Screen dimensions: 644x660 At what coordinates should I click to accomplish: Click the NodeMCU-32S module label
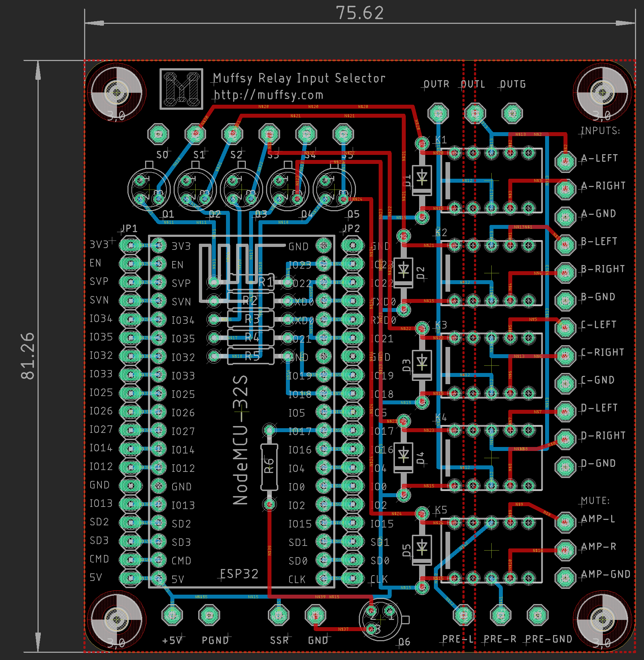pos(241,440)
